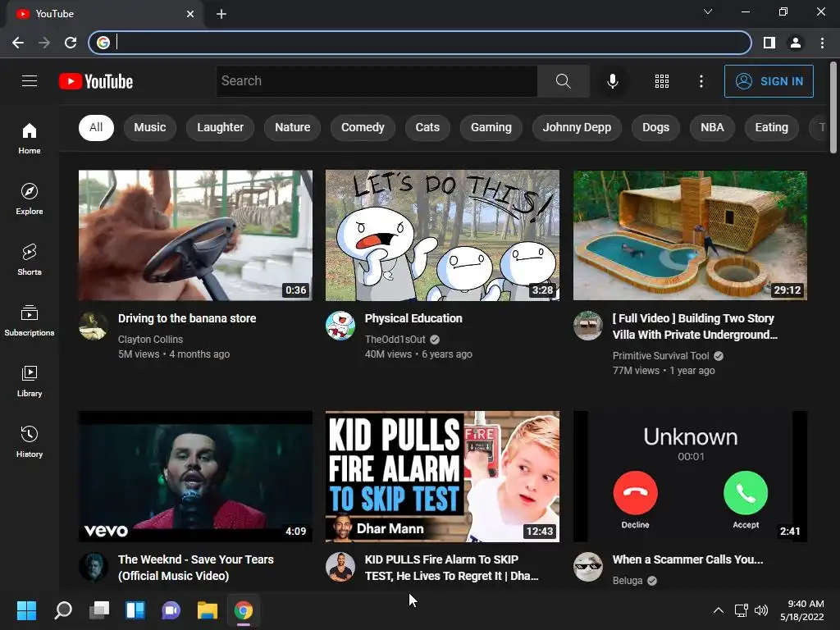Open 'Physical Education' video title
The height and width of the screenshot is (630, 840).
pyautogui.click(x=413, y=318)
